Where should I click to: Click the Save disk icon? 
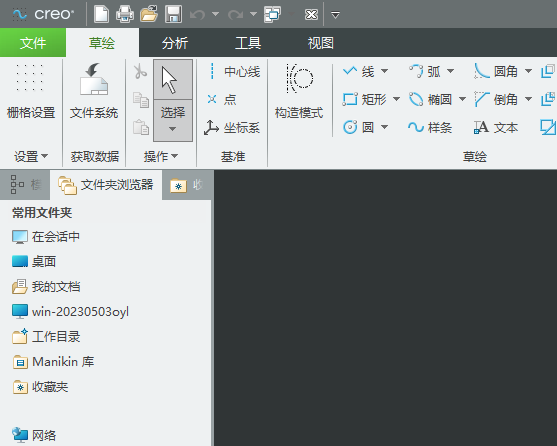[173, 15]
